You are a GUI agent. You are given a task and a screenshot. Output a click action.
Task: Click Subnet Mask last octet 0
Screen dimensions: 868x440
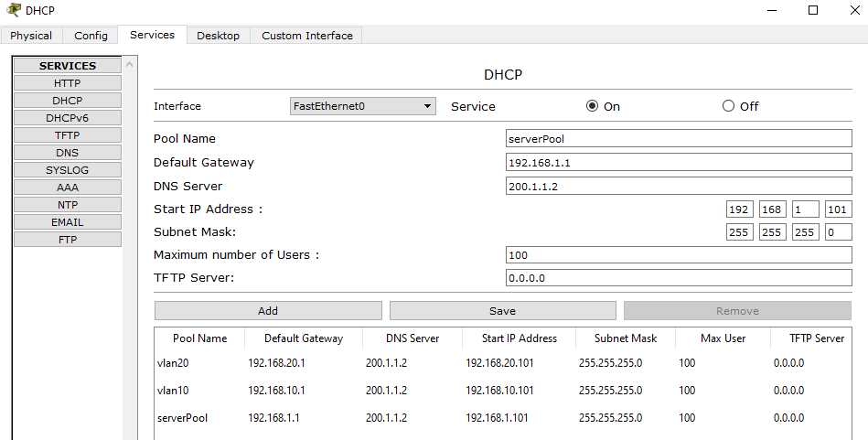(x=838, y=232)
